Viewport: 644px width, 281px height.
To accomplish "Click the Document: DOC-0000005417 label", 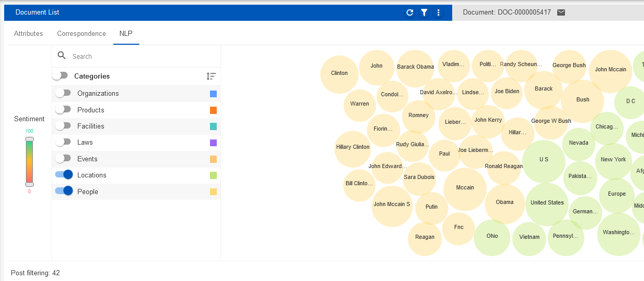I will pos(507,12).
